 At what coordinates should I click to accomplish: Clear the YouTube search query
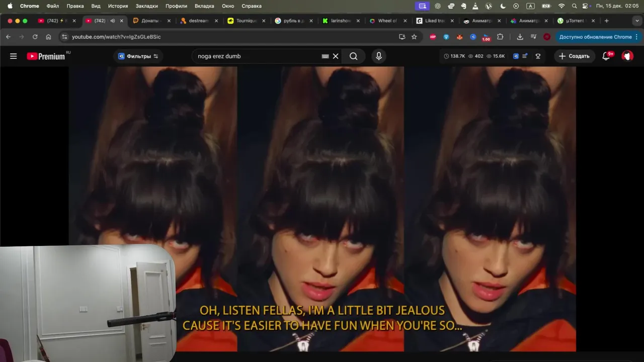(x=336, y=56)
